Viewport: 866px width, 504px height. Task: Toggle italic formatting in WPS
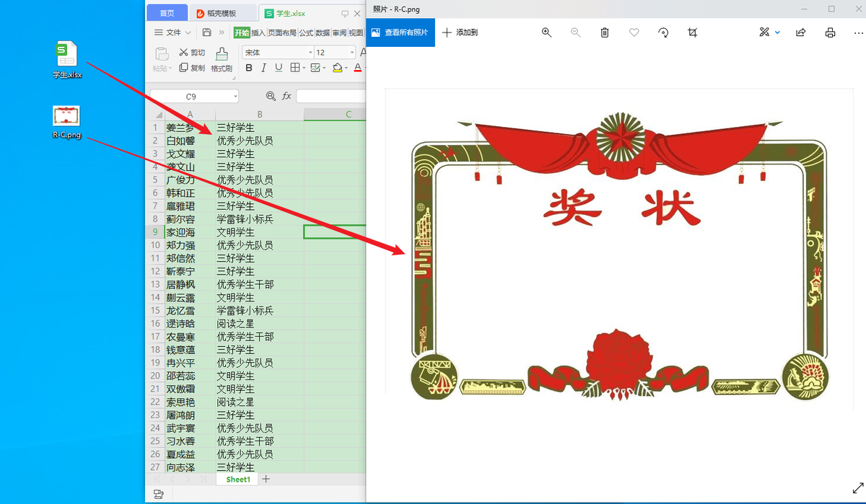pos(263,68)
